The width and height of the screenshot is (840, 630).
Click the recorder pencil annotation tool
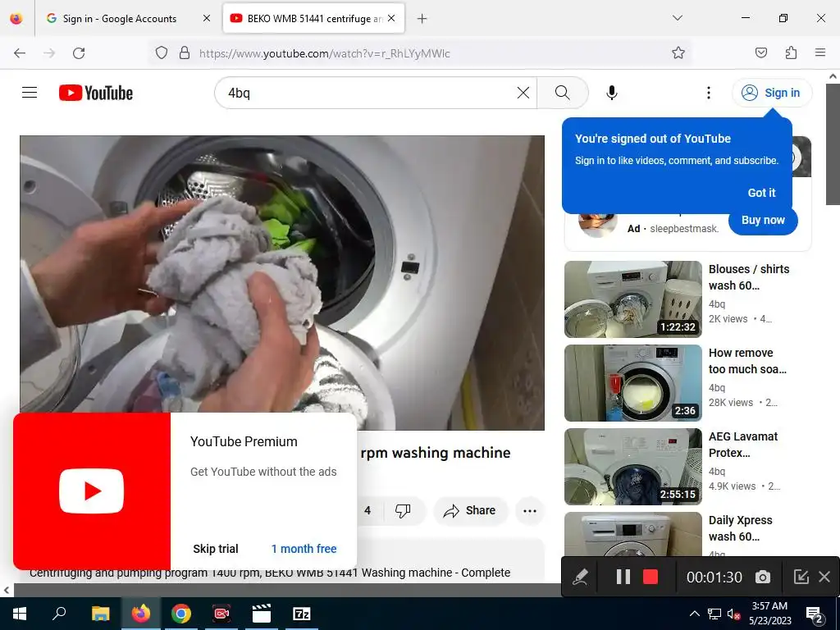coord(580,577)
